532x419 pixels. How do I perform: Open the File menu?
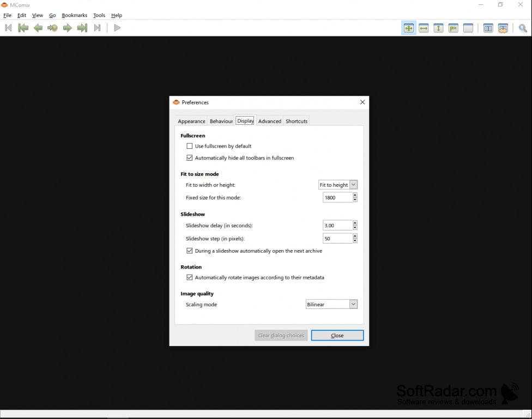click(x=8, y=15)
